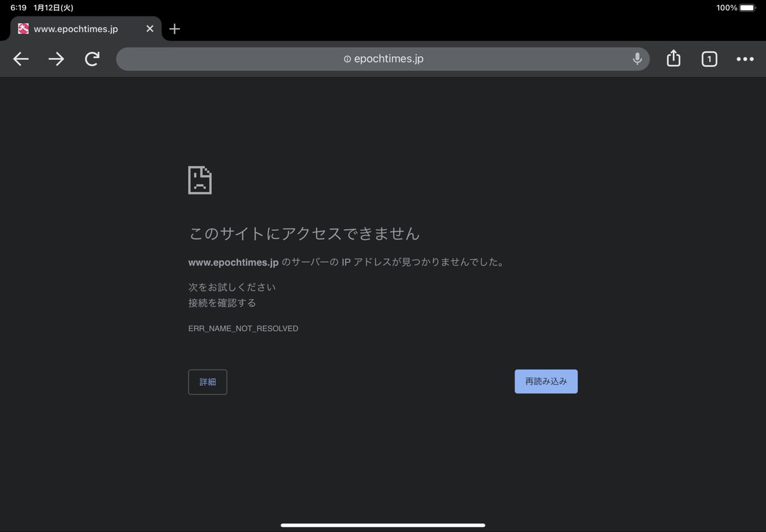Open a new tab with plus icon
Viewport: 766px width, 532px height.
[174, 29]
